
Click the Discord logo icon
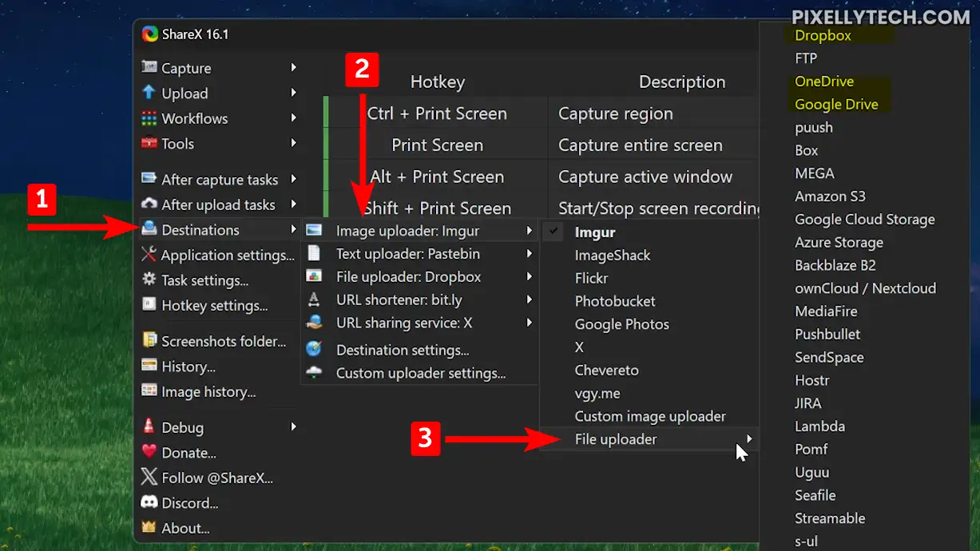[x=149, y=503]
